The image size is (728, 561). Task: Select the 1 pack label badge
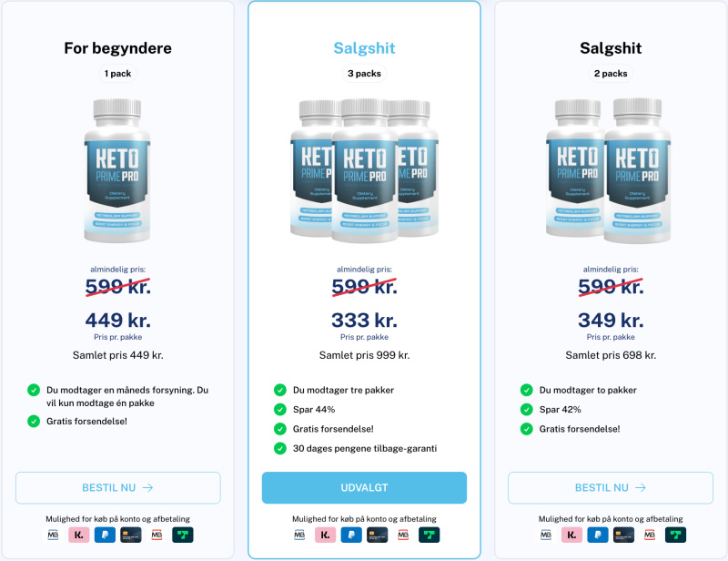[x=118, y=74]
